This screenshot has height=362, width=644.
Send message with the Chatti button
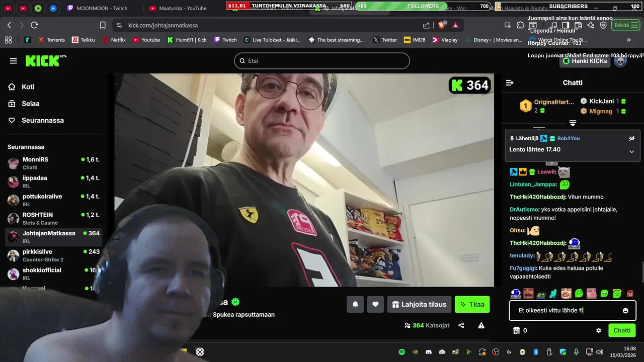(x=622, y=330)
